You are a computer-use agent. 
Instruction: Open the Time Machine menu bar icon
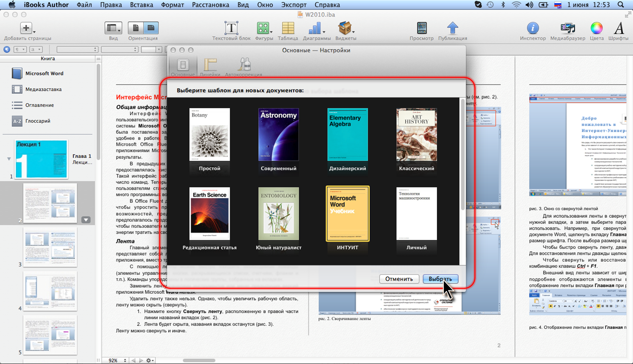(x=490, y=5)
